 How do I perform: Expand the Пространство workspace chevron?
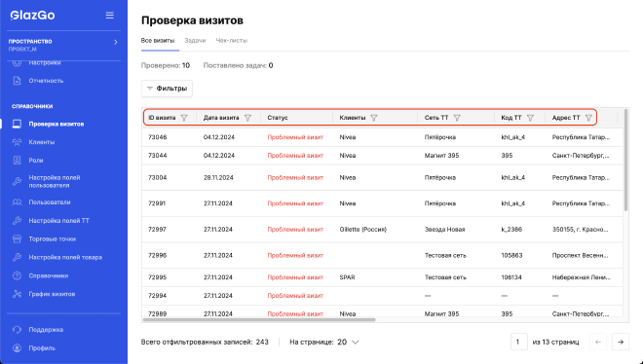116,42
